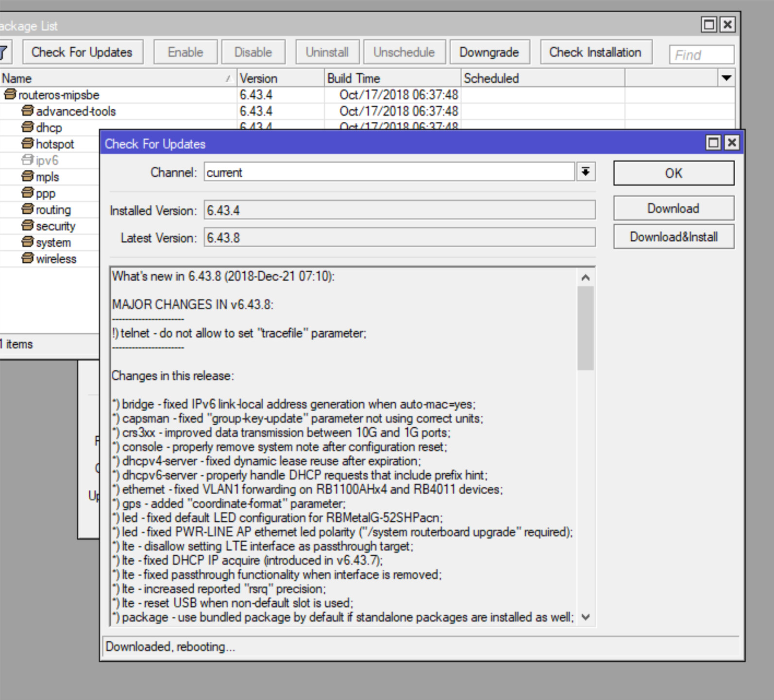Click the "What's new in 6.43.8" heading
The image size is (774, 700).
pos(223,276)
